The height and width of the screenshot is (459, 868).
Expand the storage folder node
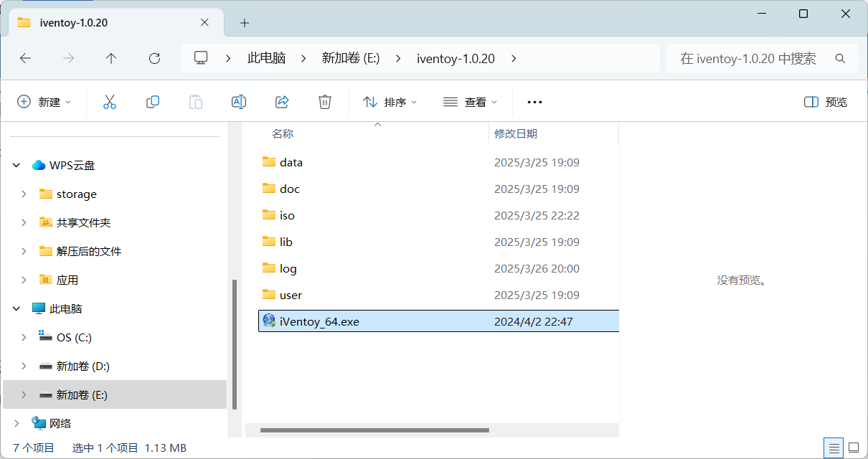coord(24,194)
